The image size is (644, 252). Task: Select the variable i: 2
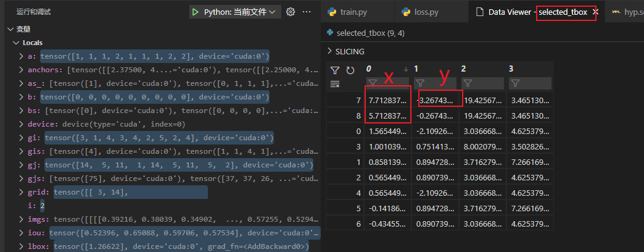coord(36,206)
